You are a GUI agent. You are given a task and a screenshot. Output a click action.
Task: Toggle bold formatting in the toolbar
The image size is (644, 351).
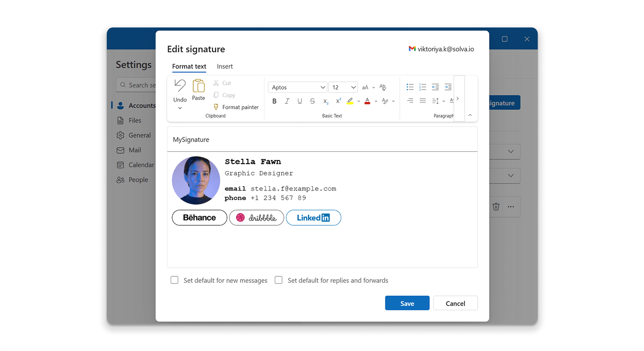point(274,101)
